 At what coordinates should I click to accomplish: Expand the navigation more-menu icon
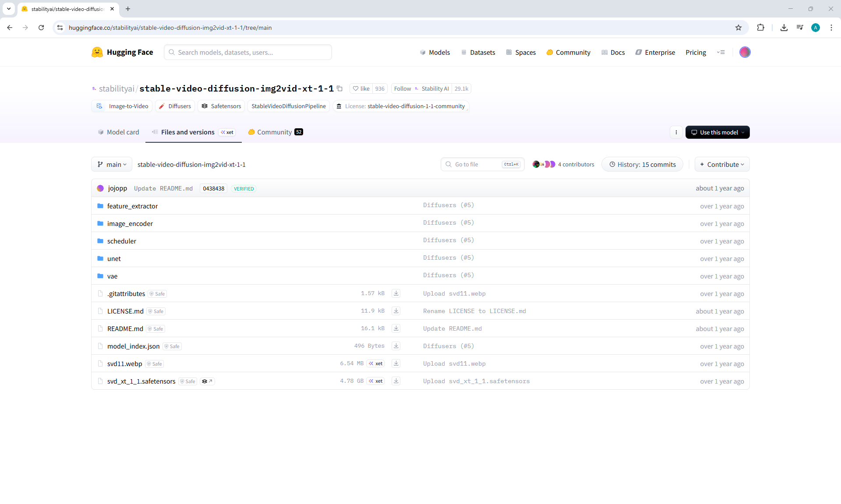[x=721, y=52]
